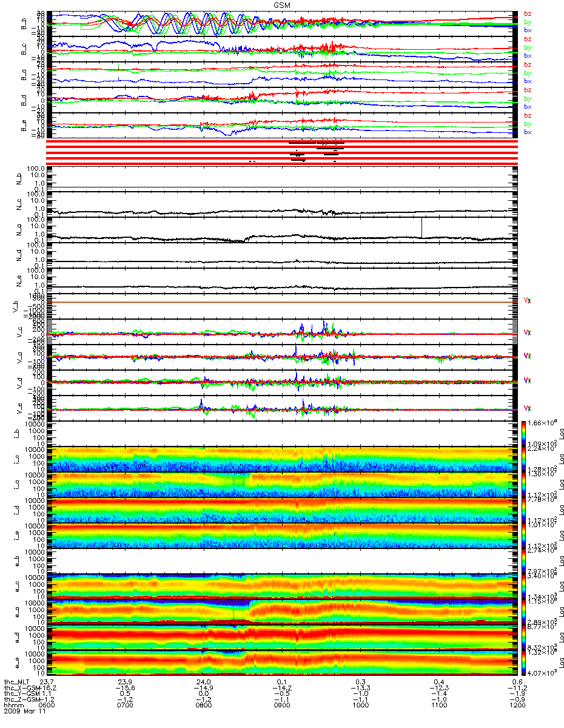
Task: Click the thc_MLT row label
Action: (17, 682)
